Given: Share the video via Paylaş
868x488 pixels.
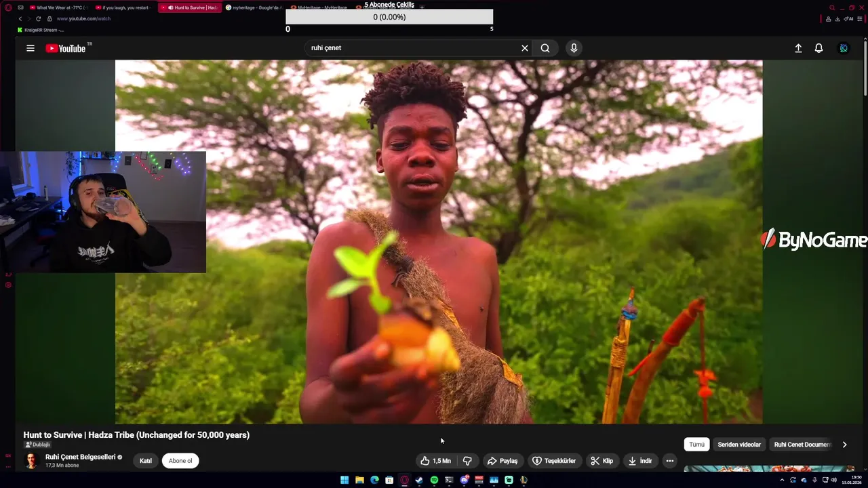Looking at the screenshot, I should (502, 461).
